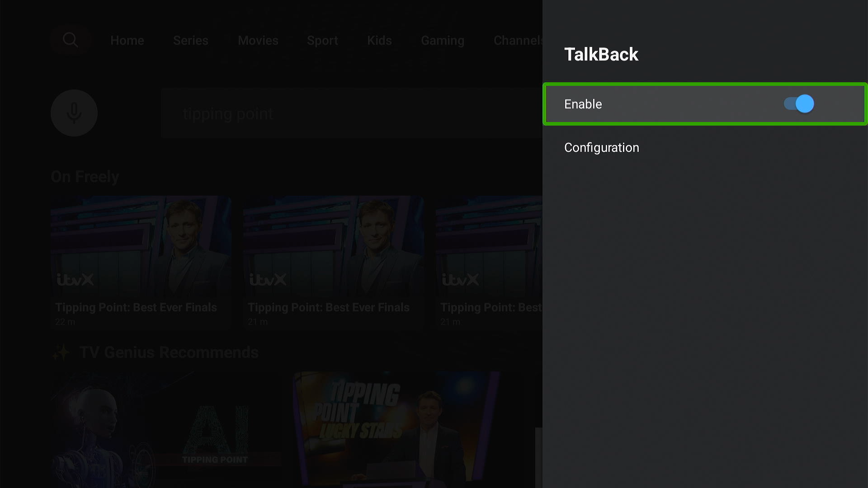Viewport: 868px width, 488px height.
Task: Select the Sport tab
Action: pos(322,41)
